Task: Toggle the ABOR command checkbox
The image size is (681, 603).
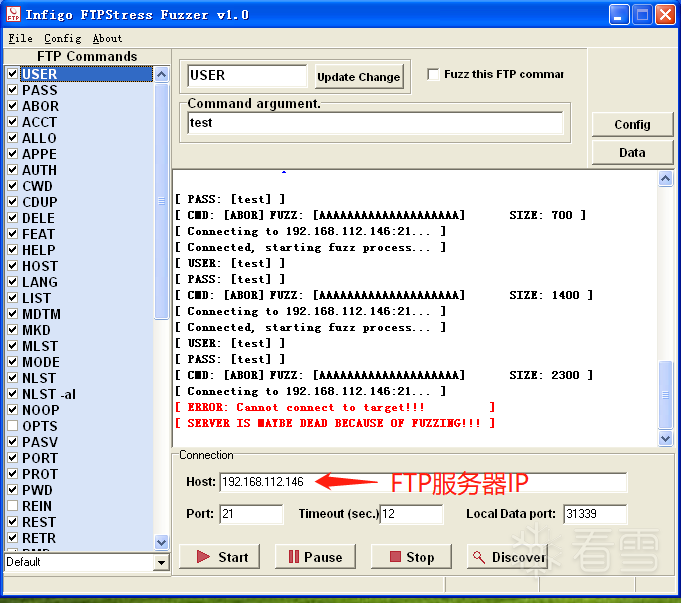Action: 13,106
